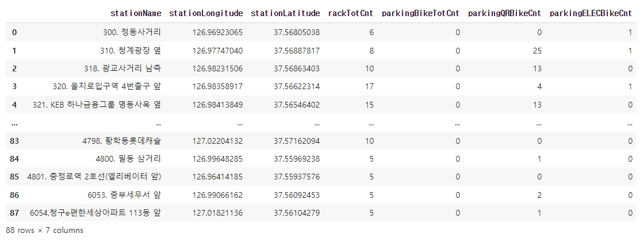Select station 6054.청구e편한세상아파트 113동 앞
Viewport: 644px width, 241px height.
(x=95, y=213)
